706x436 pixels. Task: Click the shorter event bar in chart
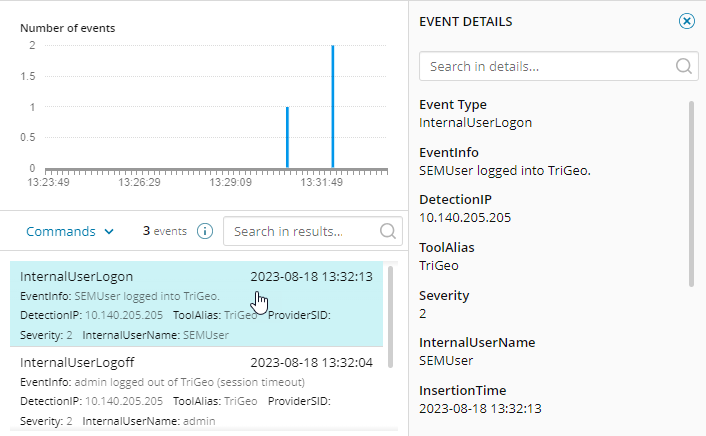(x=287, y=137)
